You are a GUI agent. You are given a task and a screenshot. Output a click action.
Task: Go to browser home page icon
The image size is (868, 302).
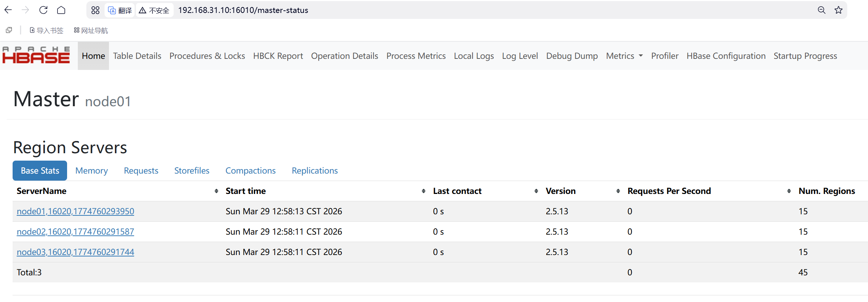pyautogui.click(x=61, y=10)
